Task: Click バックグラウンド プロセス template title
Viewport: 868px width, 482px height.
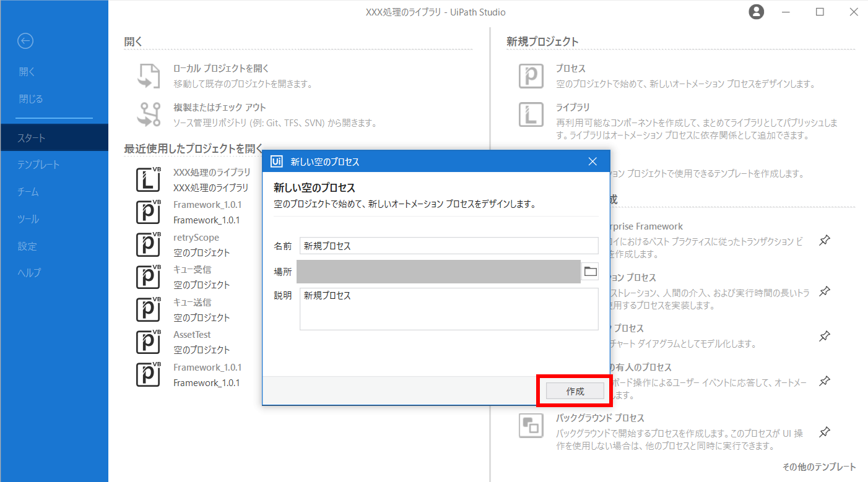Action: pyautogui.click(x=600, y=418)
